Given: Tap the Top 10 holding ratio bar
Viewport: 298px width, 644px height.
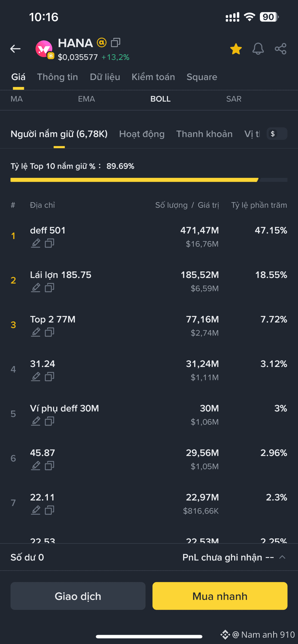Looking at the screenshot, I should (x=149, y=180).
